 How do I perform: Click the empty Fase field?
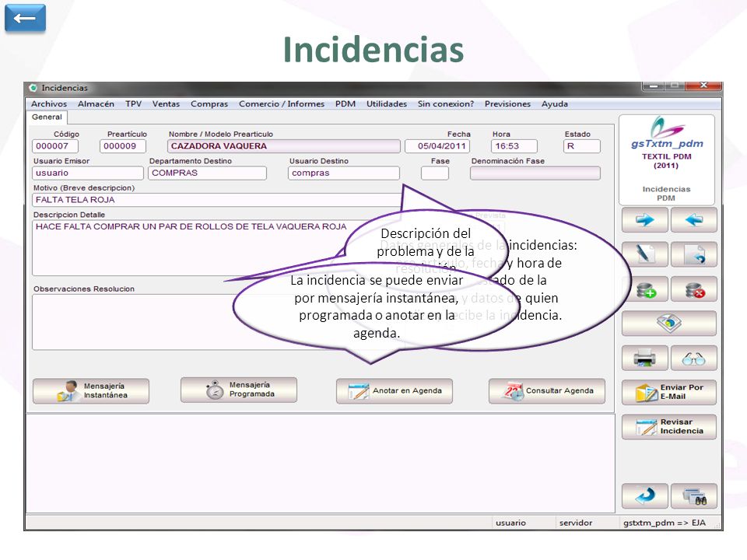pos(434,173)
